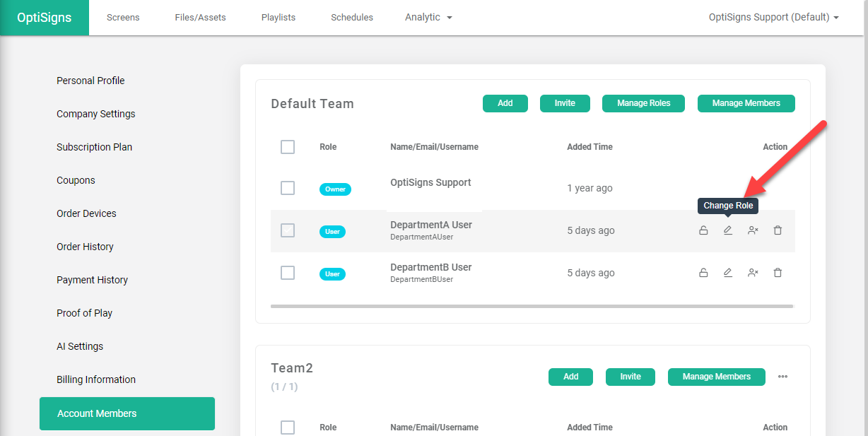Edit role of DepartmentB User

[x=728, y=273]
